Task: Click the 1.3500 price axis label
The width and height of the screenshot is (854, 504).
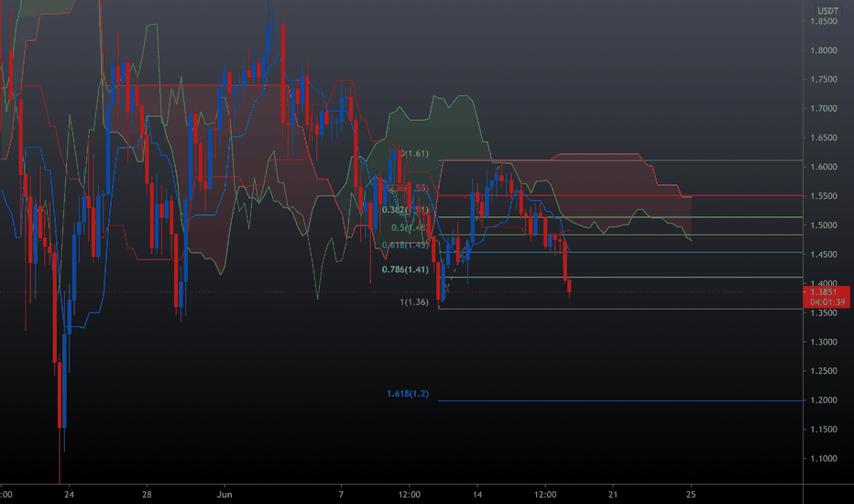Action: tap(824, 312)
